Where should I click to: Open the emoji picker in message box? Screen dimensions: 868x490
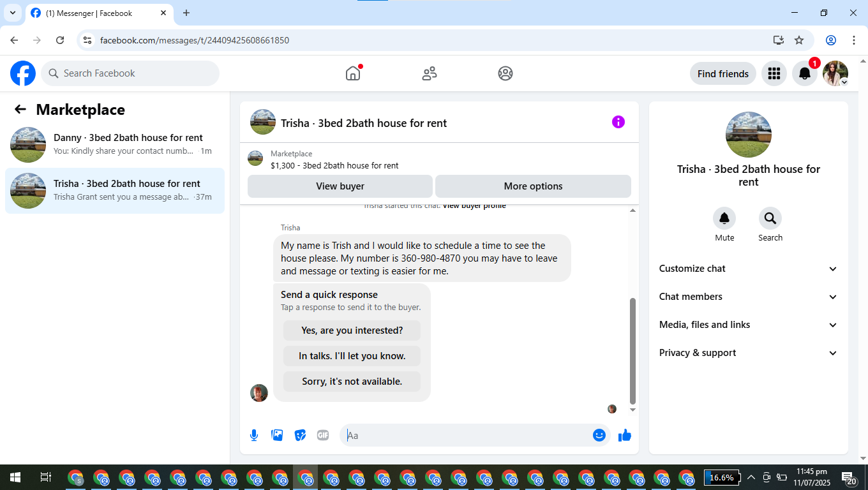click(599, 435)
